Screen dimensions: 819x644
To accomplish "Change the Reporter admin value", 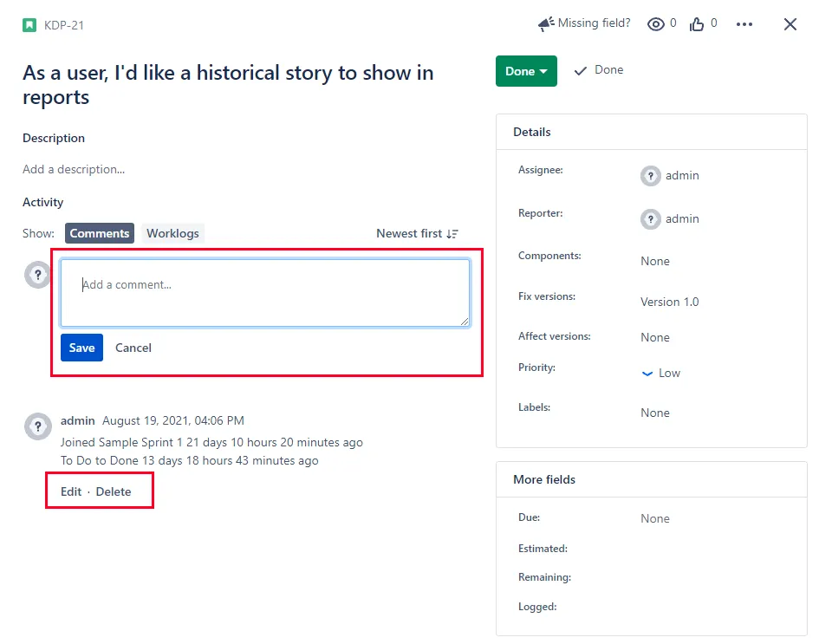I will pos(682,218).
